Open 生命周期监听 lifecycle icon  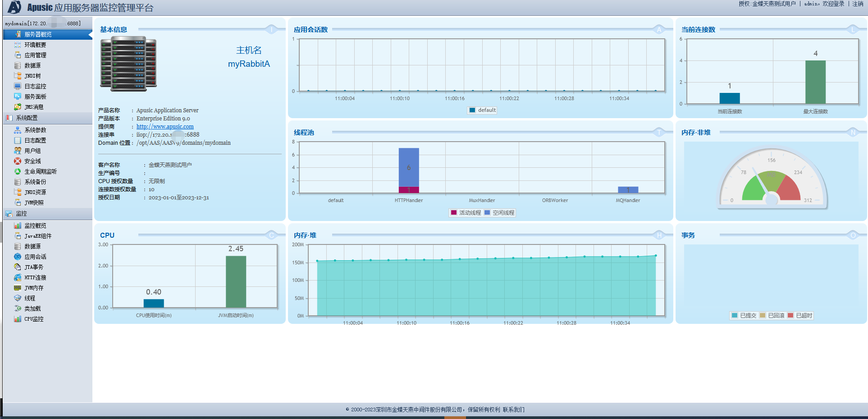[18, 171]
